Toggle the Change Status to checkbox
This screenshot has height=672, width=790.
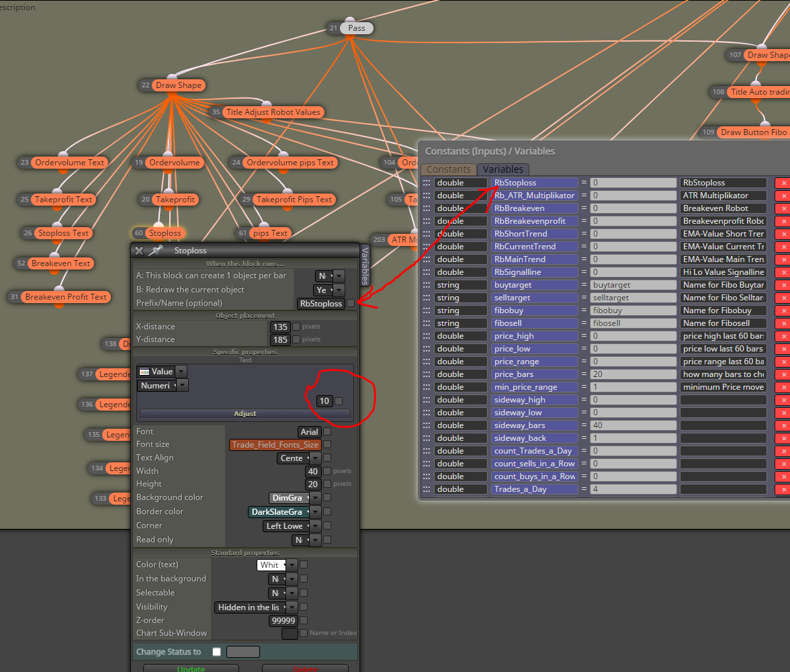coord(216,652)
